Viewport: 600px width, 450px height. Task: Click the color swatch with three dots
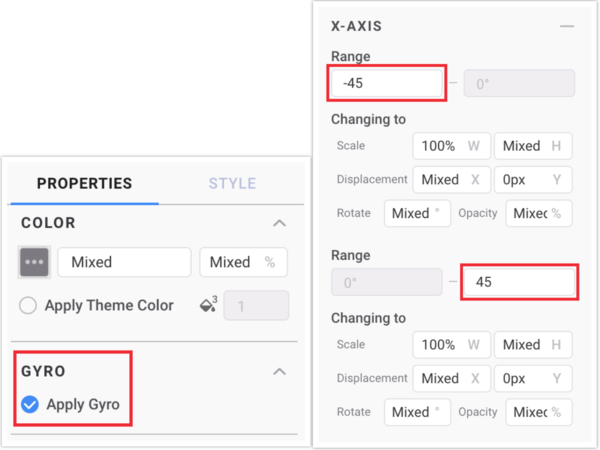point(34,262)
